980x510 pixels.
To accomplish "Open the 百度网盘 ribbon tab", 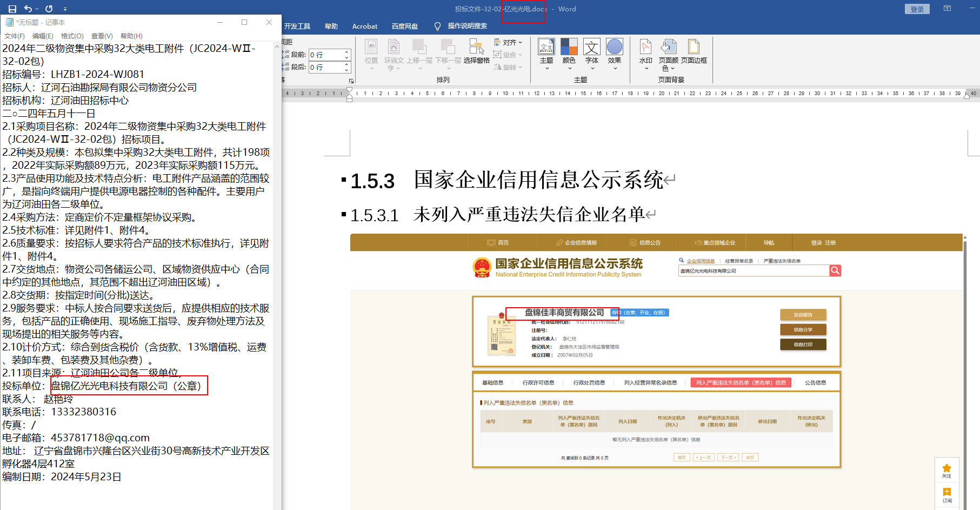I will [405, 26].
